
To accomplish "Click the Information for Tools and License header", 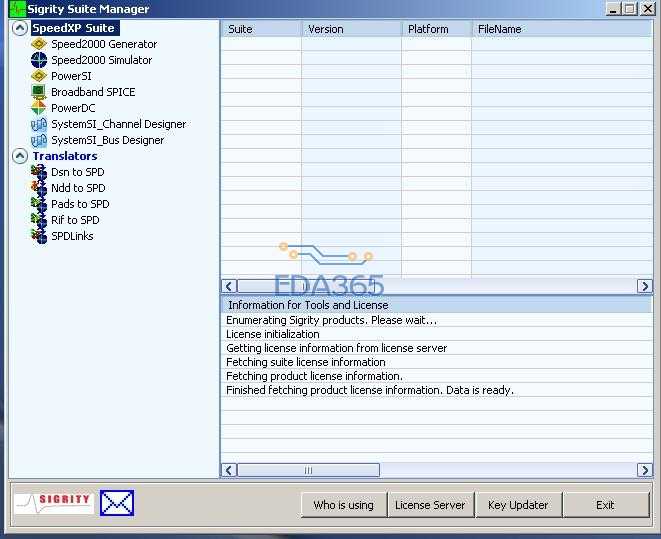I will pos(437,305).
